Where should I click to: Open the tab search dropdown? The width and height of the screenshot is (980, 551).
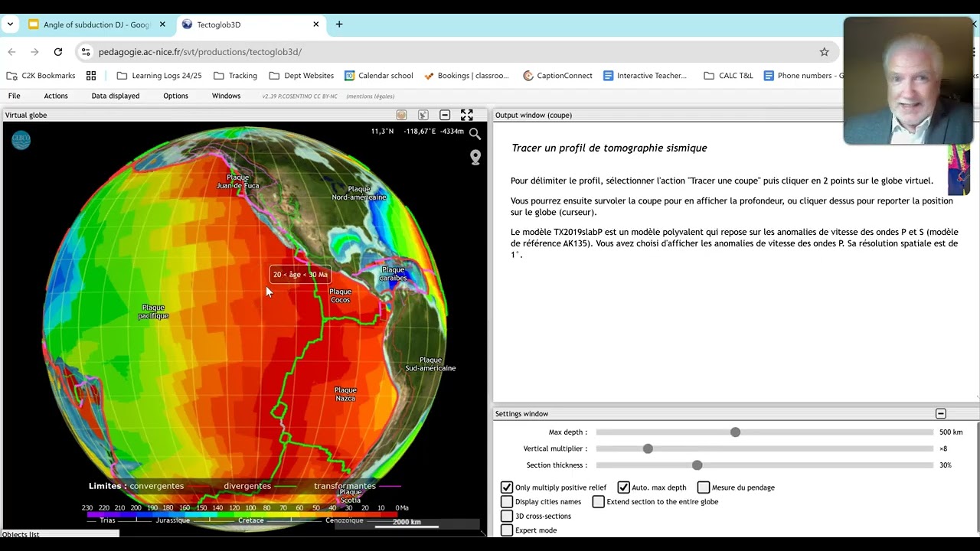10,24
